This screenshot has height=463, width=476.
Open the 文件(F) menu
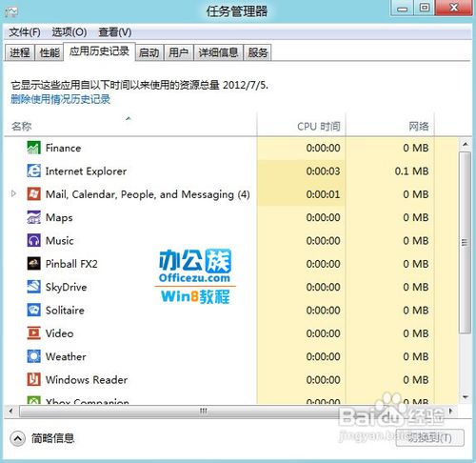(25, 32)
